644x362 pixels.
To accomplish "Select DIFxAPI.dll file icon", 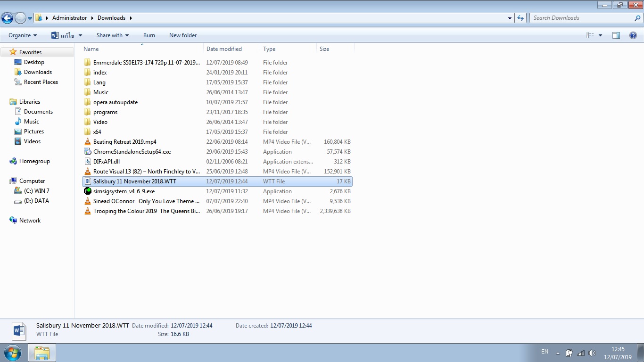I will [x=88, y=162].
